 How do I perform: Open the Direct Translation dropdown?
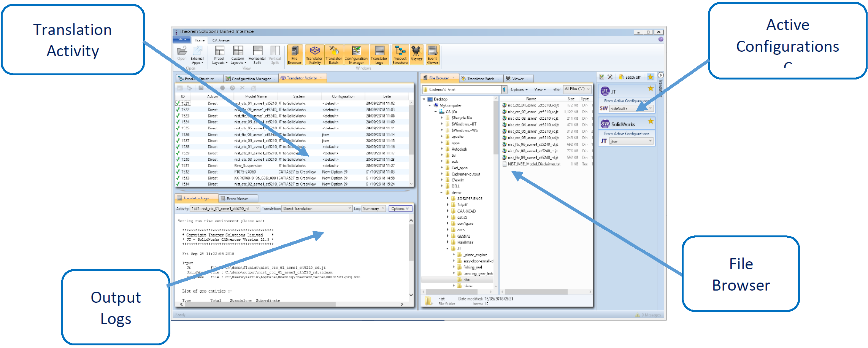point(317,209)
